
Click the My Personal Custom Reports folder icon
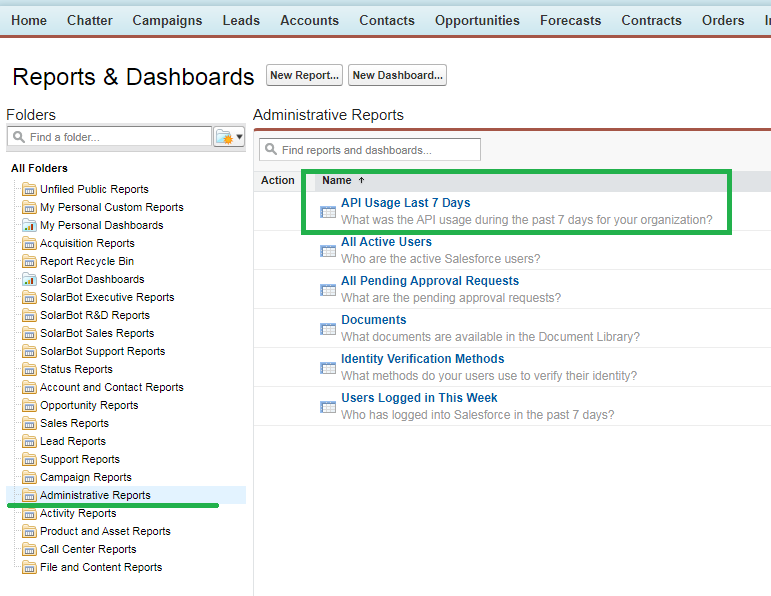click(x=30, y=207)
